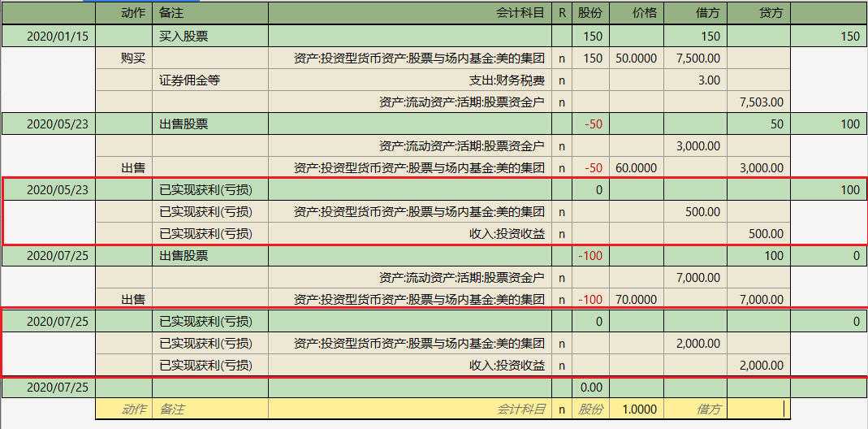Click the 贷方 column header
Viewport: 868px width, 429px height.
click(x=770, y=13)
